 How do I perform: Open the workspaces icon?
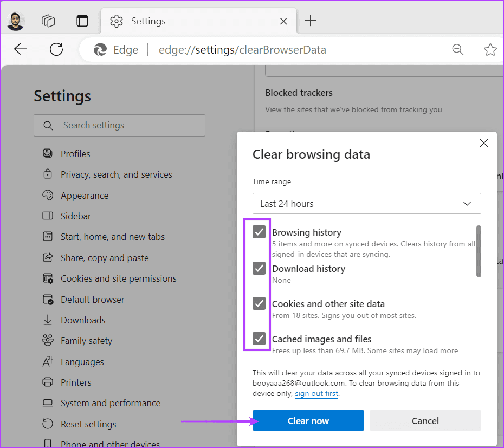(48, 21)
